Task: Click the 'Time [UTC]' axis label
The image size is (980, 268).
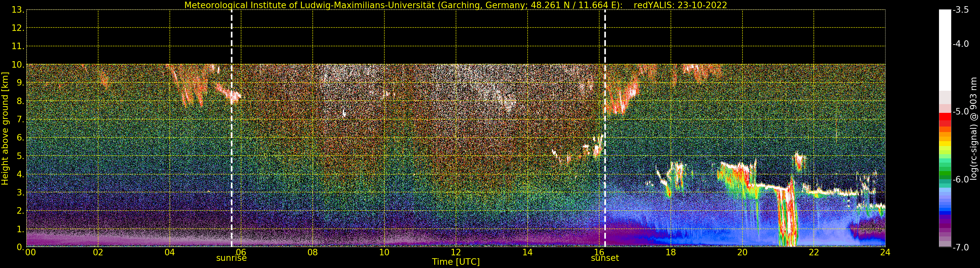Action: [x=456, y=261]
